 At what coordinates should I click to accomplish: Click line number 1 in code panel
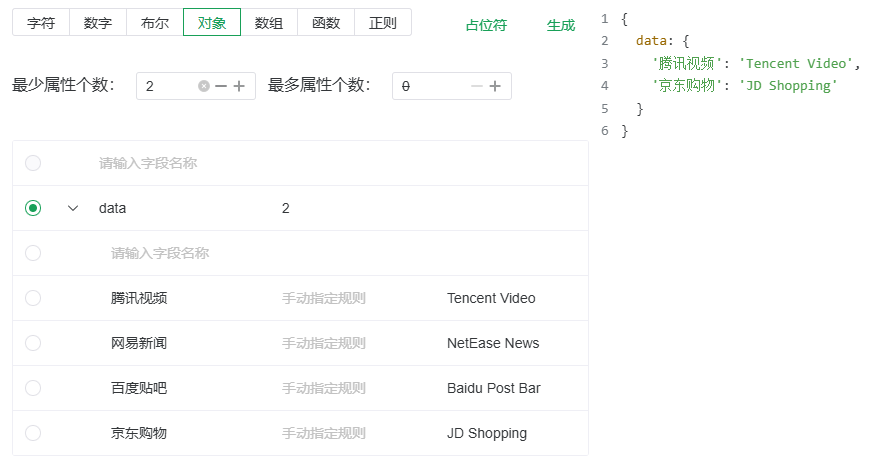[x=605, y=19]
